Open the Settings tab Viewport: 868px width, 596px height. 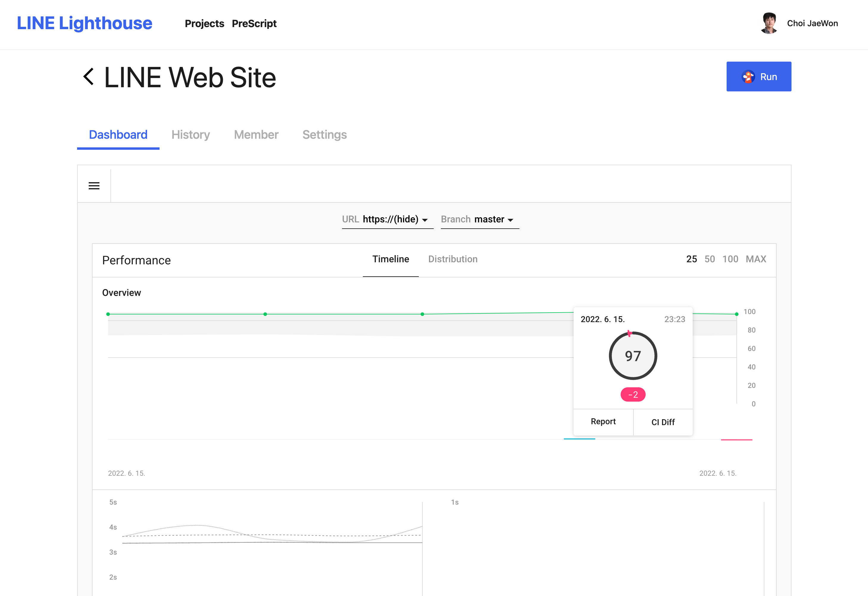pos(324,135)
